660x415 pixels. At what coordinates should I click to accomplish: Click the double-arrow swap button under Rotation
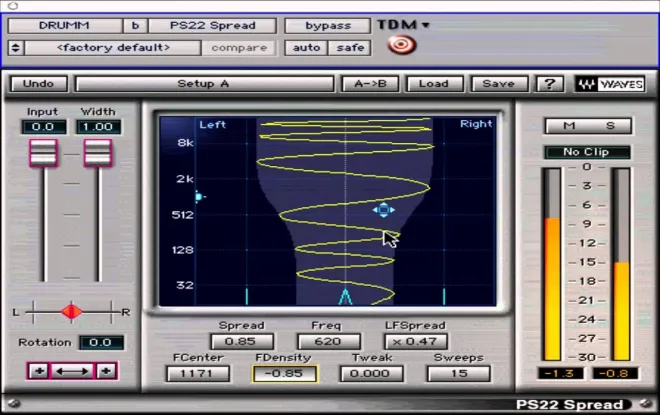(72, 371)
